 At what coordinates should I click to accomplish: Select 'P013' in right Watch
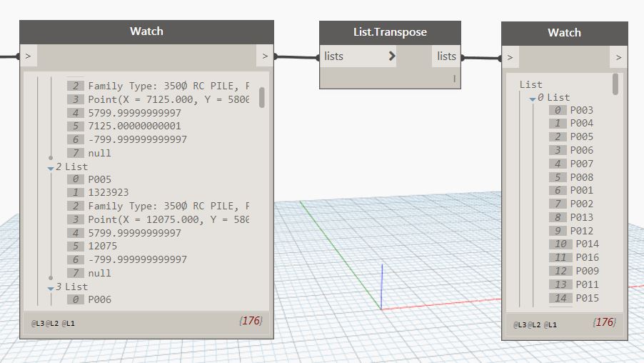click(x=582, y=217)
